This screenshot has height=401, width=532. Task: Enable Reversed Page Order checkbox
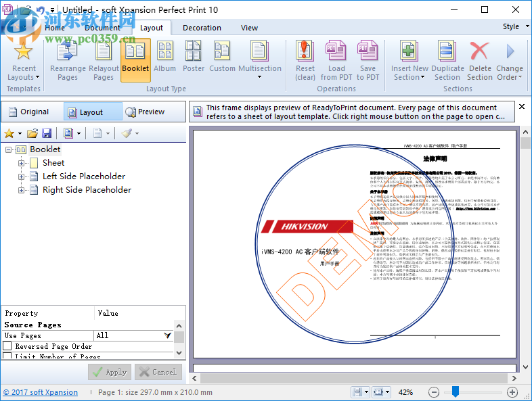(x=7, y=346)
